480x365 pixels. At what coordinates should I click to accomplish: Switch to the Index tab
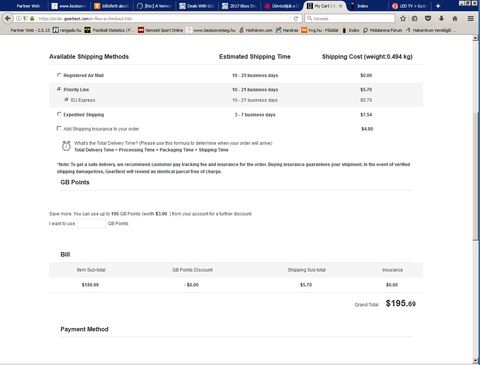click(367, 6)
